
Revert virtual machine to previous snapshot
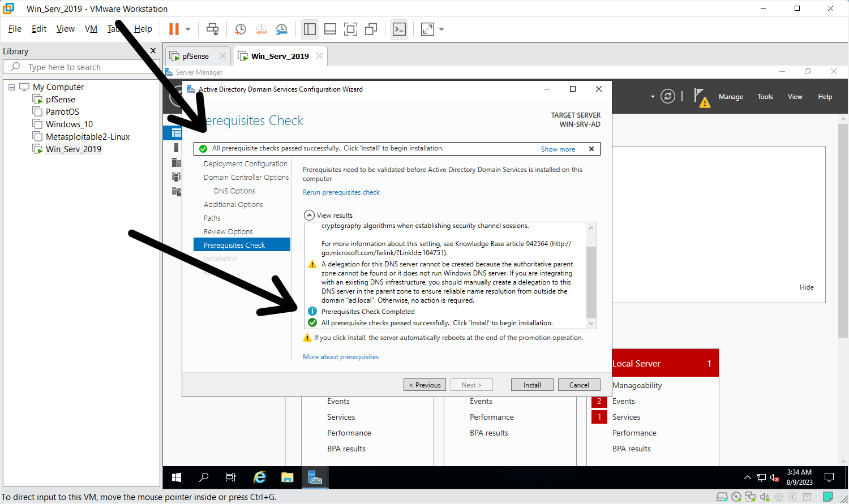(x=261, y=29)
